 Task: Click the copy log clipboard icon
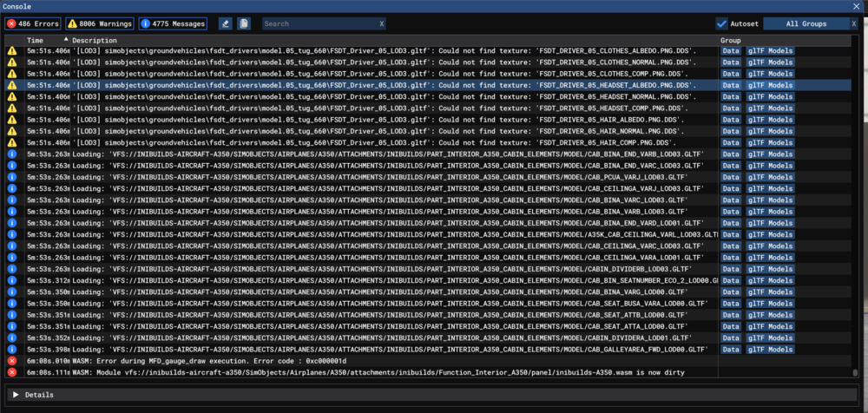click(244, 24)
